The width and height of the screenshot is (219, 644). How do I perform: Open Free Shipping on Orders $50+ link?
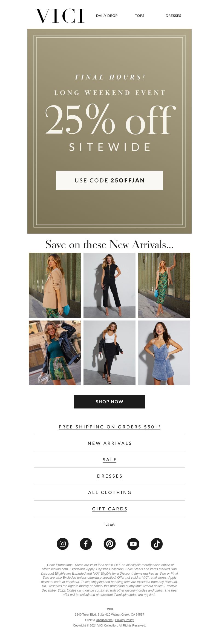tap(109, 427)
